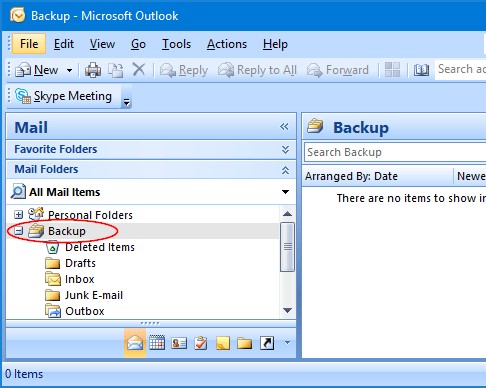Open the All Mail Items dropdown arrow

285,192
